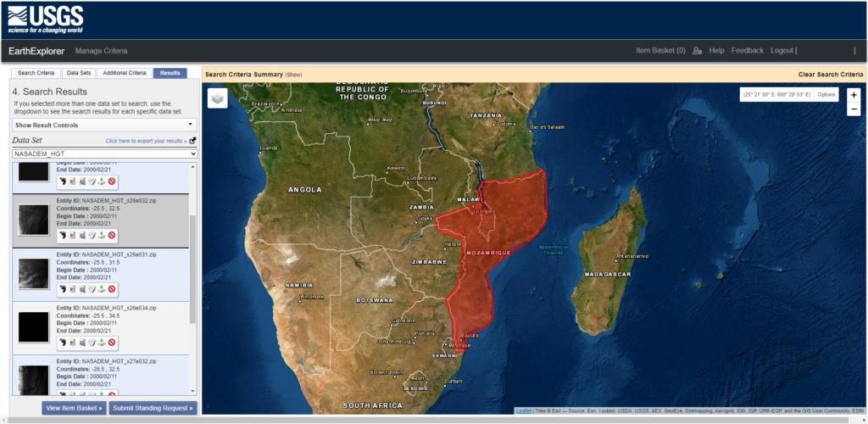This screenshot has height=424, width=868.
Task: Click here to export your results link
Action: coord(146,141)
